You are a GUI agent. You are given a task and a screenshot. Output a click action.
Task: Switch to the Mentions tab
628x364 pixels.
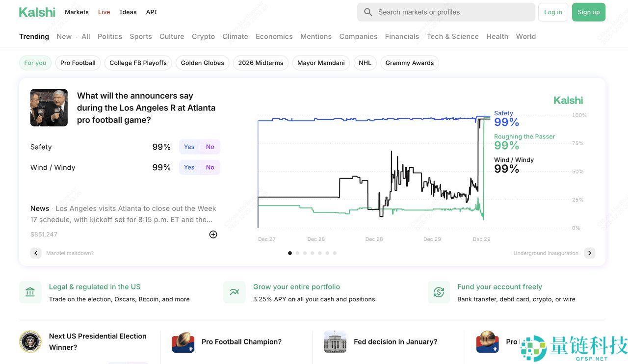click(x=316, y=36)
